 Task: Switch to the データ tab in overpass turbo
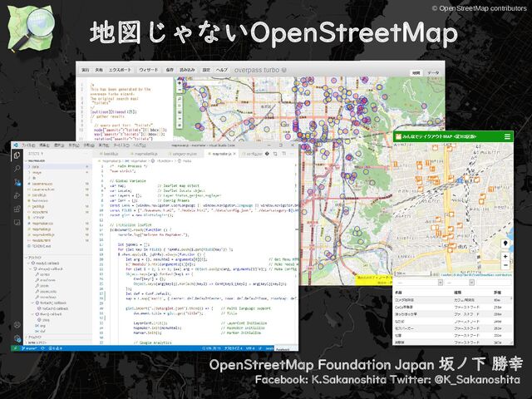click(x=433, y=72)
